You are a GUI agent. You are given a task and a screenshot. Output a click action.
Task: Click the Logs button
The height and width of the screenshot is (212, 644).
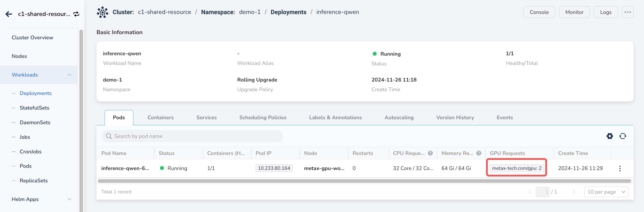tap(606, 12)
